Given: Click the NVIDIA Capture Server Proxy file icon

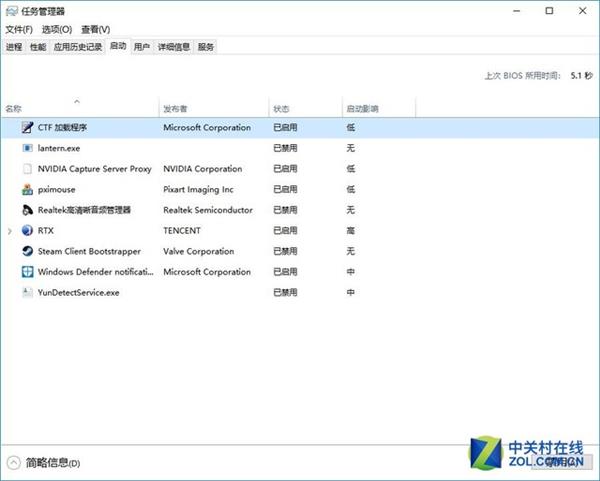Looking at the screenshot, I should pyautogui.click(x=27, y=168).
